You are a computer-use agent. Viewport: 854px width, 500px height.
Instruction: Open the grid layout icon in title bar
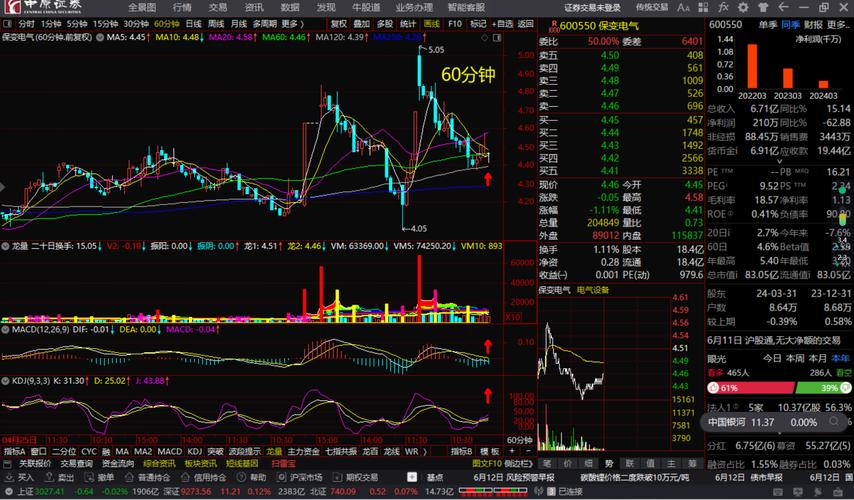703,8
